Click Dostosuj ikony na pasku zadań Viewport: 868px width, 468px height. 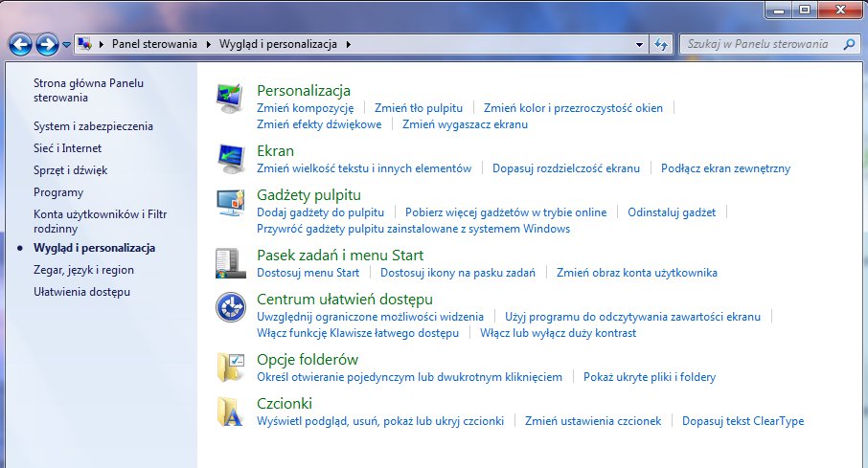tap(457, 273)
